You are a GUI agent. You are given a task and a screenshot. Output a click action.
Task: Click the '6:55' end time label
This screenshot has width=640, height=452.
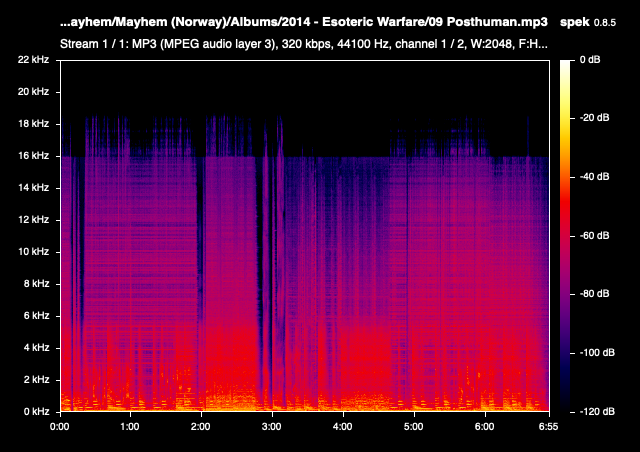[548, 427]
